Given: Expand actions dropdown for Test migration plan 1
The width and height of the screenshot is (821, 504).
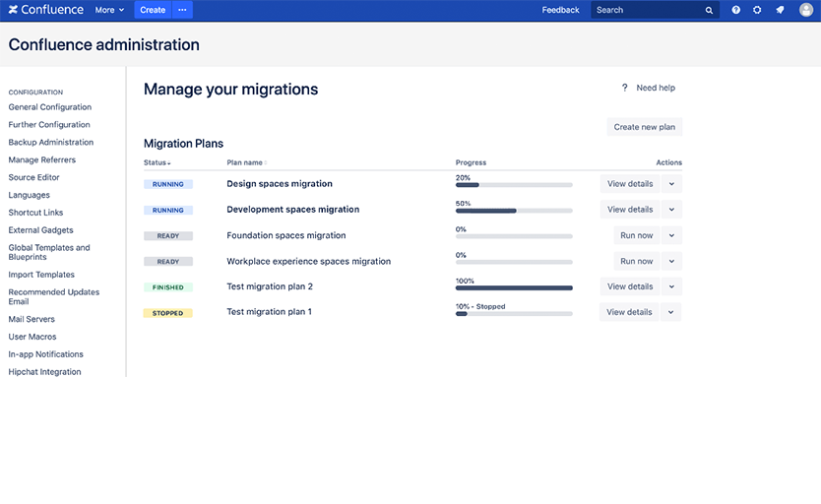Looking at the screenshot, I should [670, 312].
